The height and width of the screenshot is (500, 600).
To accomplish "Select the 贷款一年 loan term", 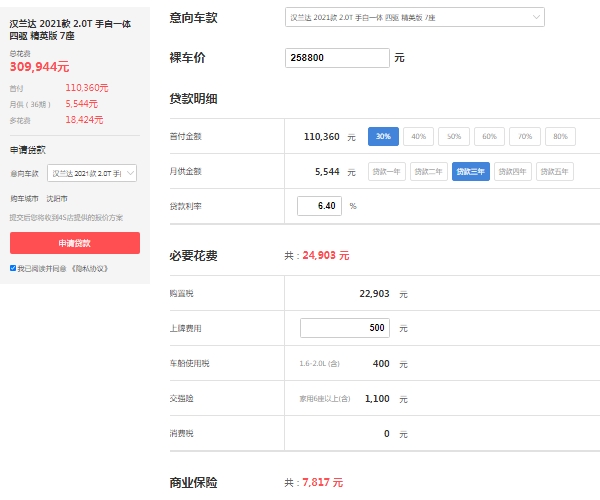I will tap(387, 171).
